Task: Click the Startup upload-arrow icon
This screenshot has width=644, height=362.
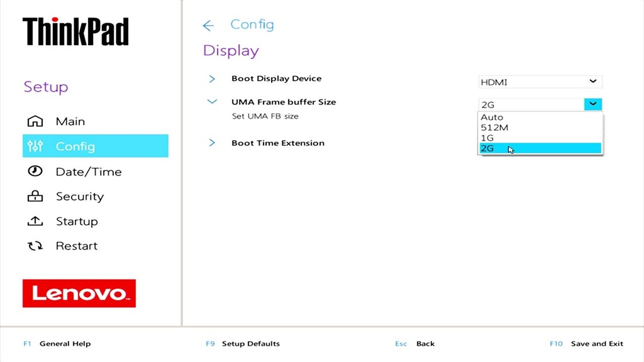Action: [35, 221]
